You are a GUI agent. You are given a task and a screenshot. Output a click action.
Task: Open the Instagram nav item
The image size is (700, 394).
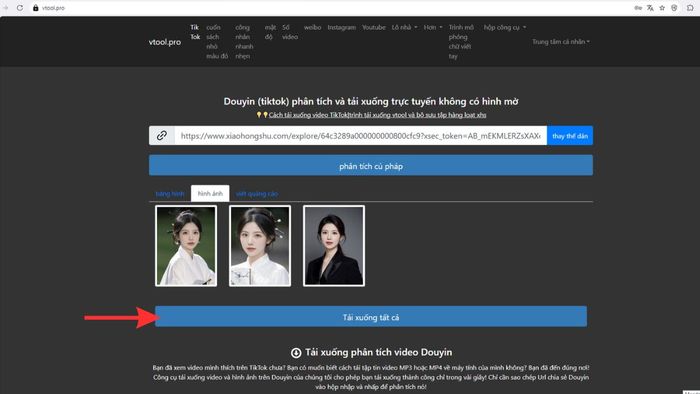click(342, 27)
